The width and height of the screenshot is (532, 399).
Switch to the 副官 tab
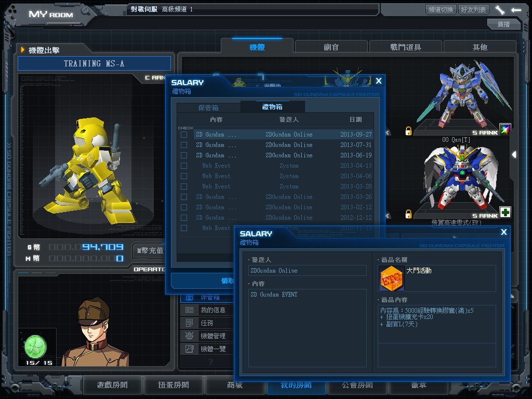point(331,47)
